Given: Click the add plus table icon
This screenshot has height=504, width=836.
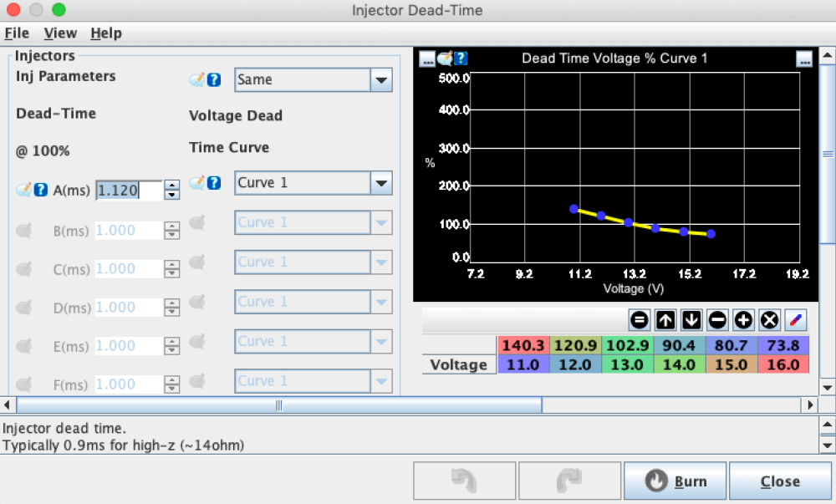Looking at the screenshot, I should (743, 319).
